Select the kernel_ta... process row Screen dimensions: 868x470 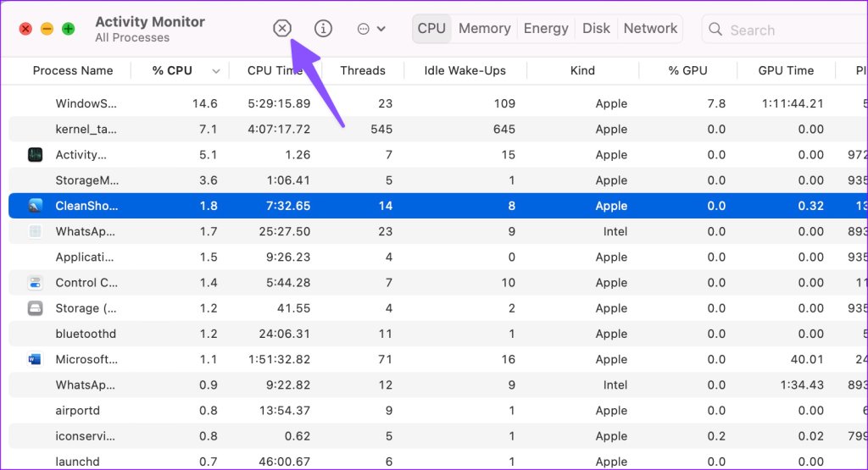pos(438,129)
